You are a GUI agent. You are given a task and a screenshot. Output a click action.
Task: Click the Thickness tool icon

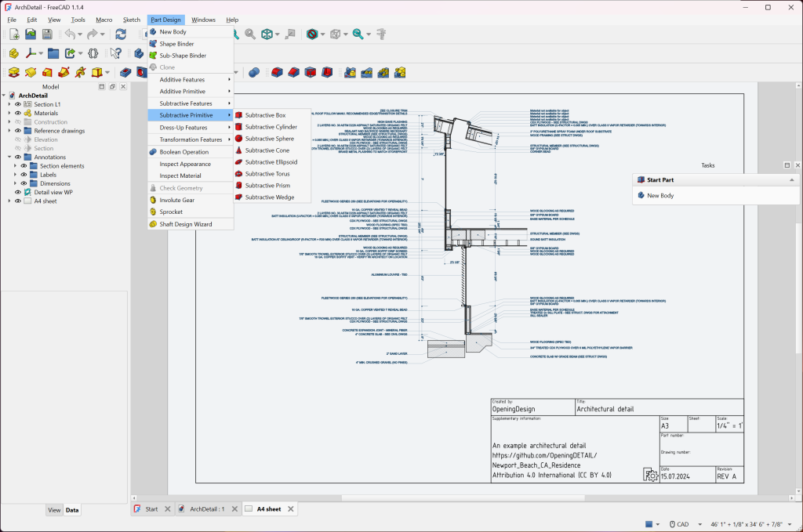[327, 73]
